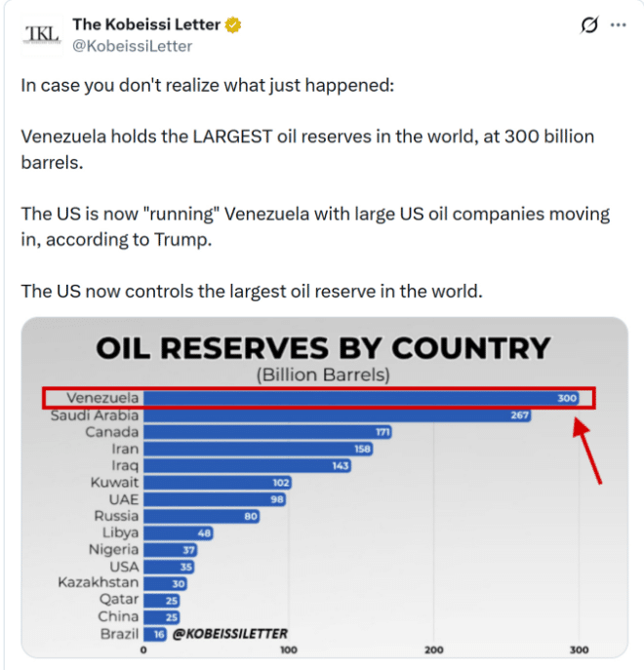Select the USA 35 value label
Image resolution: width=644 pixels, height=670 pixels.
click(x=186, y=567)
